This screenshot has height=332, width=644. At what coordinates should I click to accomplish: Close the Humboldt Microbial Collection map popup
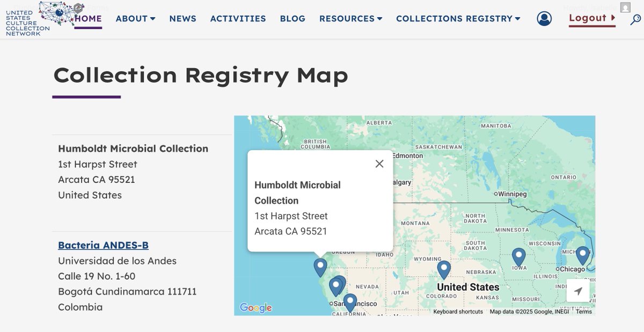pos(379,164)
